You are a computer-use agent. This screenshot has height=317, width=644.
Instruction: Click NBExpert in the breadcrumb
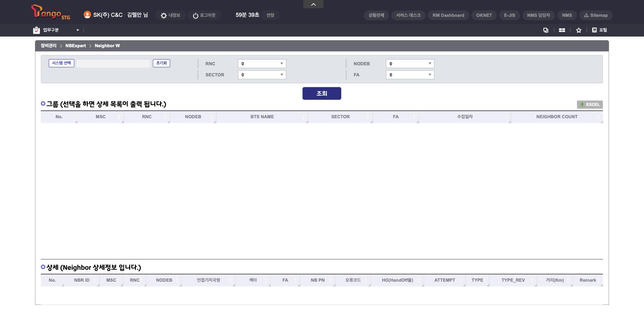[76, 46]
